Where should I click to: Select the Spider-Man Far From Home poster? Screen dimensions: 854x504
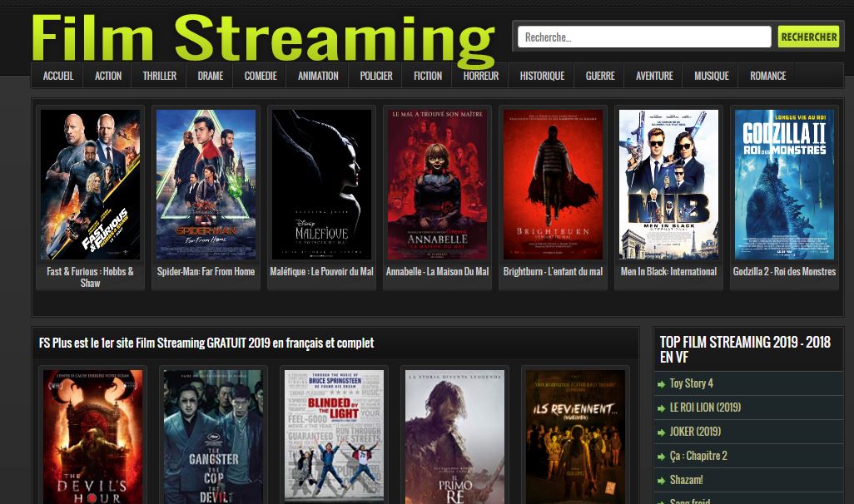click(x=206, y=185)
